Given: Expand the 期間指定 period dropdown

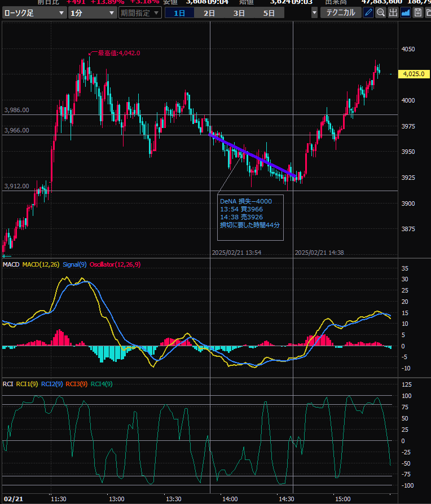Looking at the screenshot, I should tap(140, 12).
